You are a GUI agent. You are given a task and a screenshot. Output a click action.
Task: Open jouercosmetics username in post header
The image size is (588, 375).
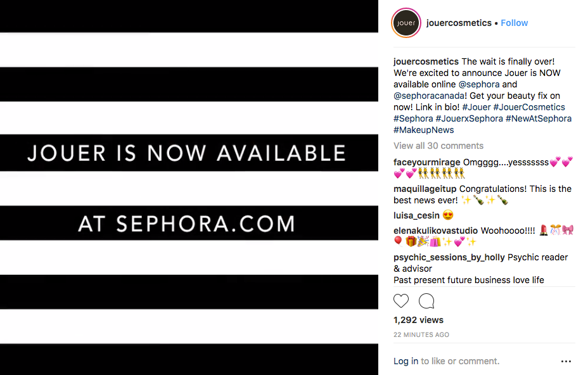pos(459,23)
